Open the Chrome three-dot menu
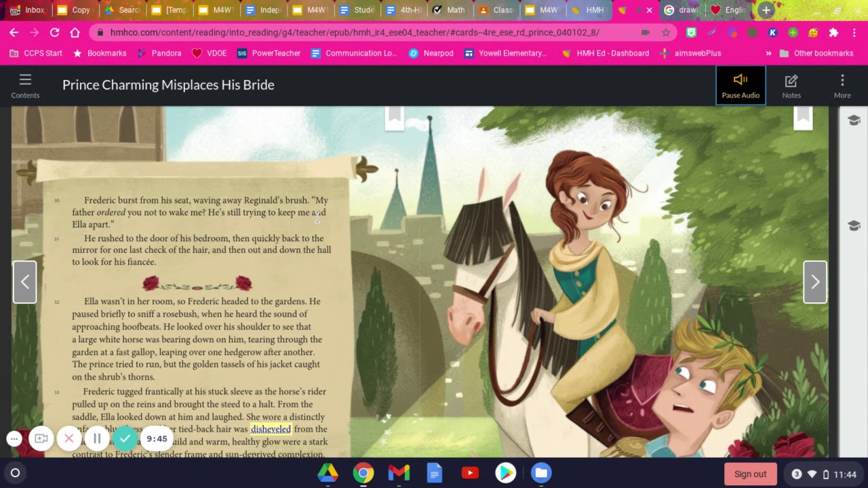 (854, 33)
